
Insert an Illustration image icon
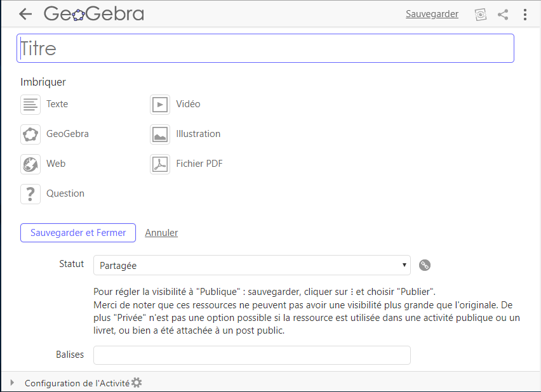160,134
